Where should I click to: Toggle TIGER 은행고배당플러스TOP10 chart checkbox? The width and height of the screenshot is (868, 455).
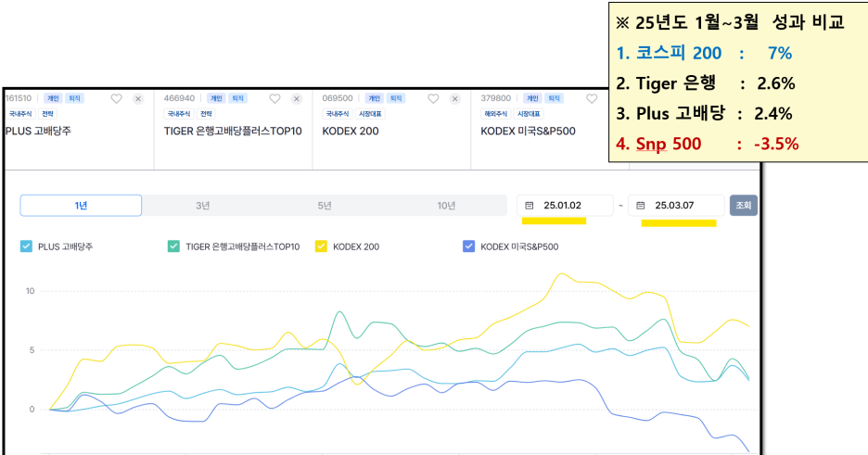coord(173,246)
